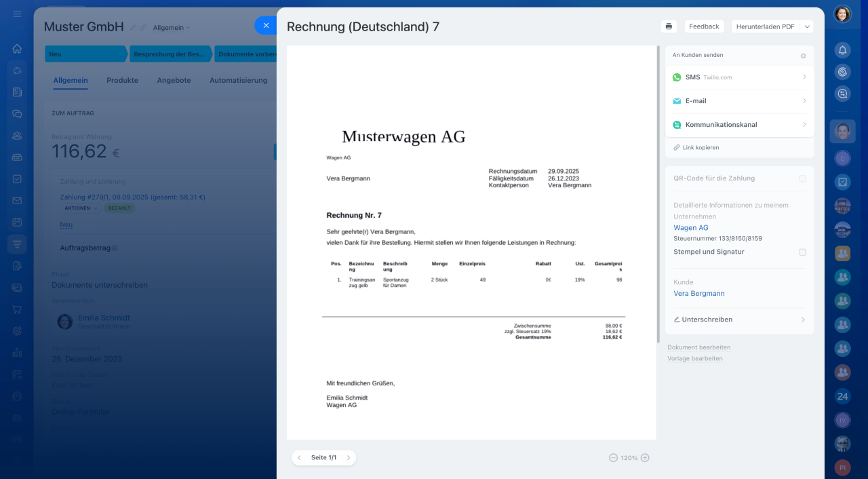Expand the 'Herunterladen PDF' dropdown arrow
868x479 pixels.
tap(806, 26)
